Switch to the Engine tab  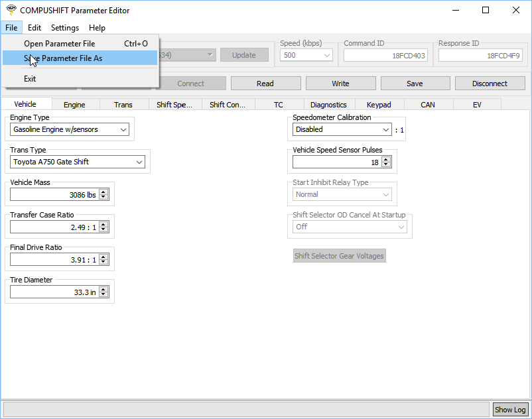click(x=74, y=105)
